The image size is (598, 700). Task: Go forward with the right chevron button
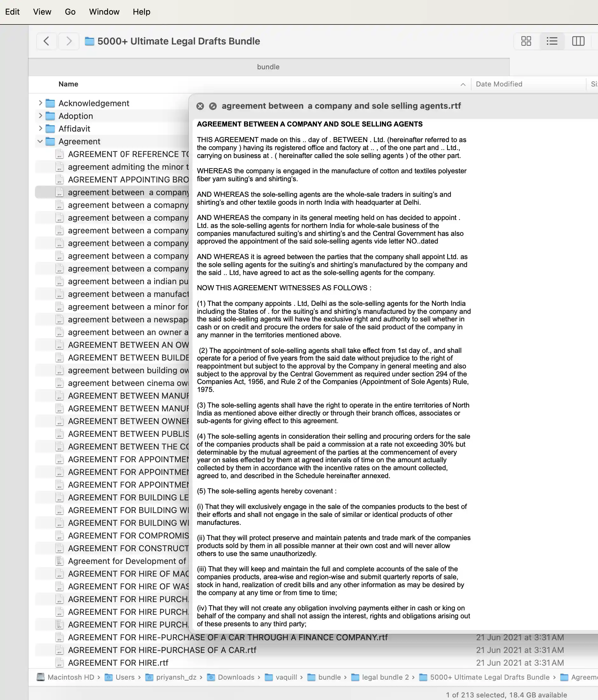tap(69, 41)
